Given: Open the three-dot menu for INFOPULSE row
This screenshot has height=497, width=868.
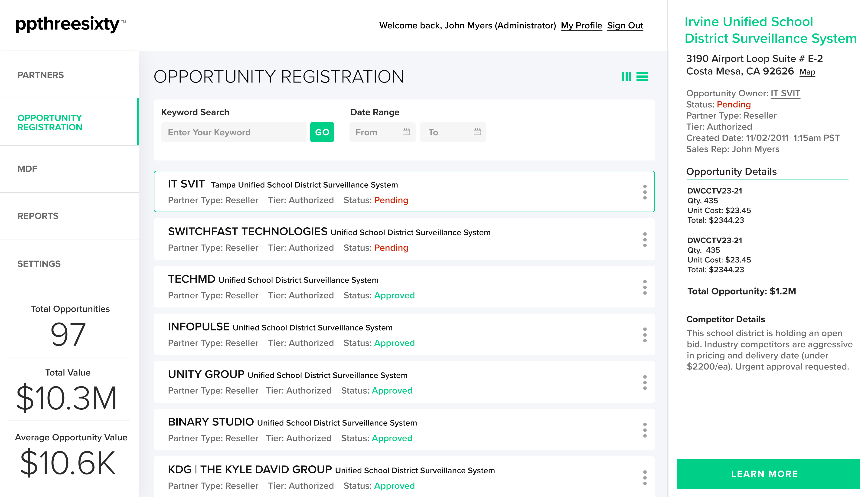Looking at the screenshot, I should pyautogui.click(x=645, y=335).
